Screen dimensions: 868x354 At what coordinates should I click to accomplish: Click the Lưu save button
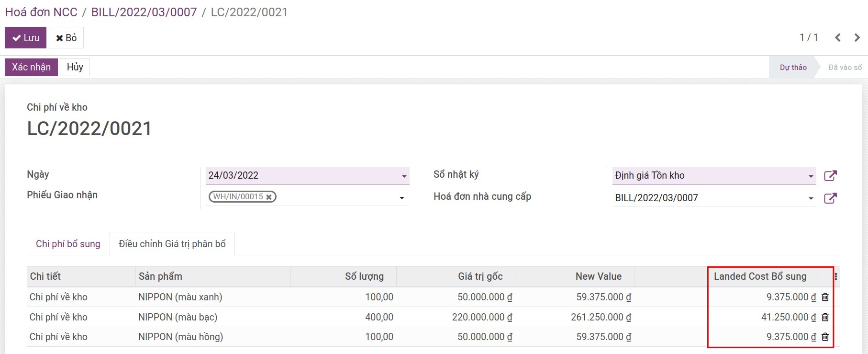click(25, 38)
